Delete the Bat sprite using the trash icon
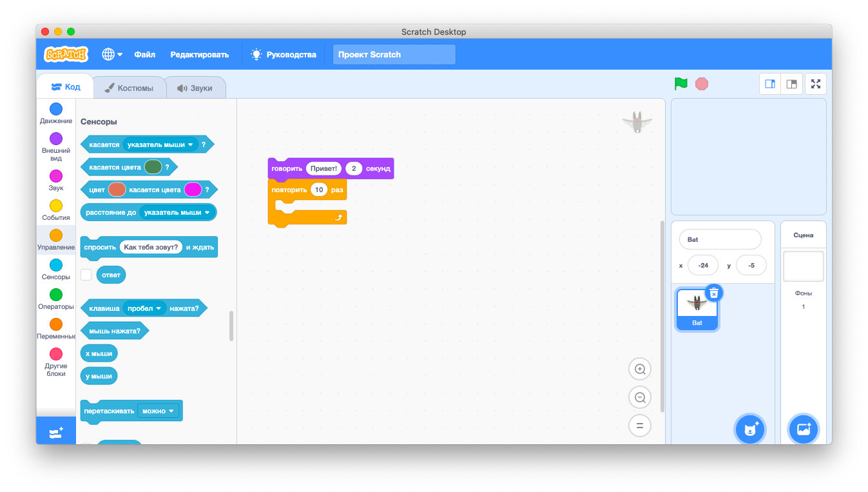The height and width of the screenshot is (492, 868). pos(713,293)
